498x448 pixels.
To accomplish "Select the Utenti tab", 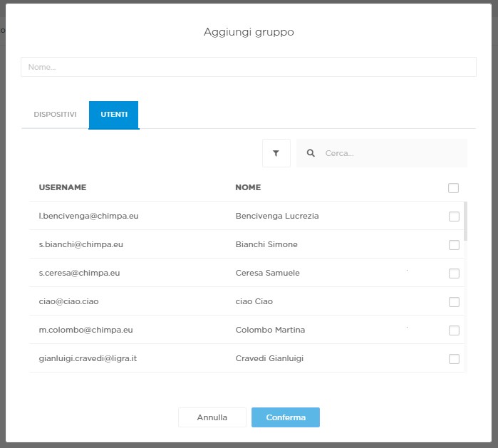I will tap(114, 115).
